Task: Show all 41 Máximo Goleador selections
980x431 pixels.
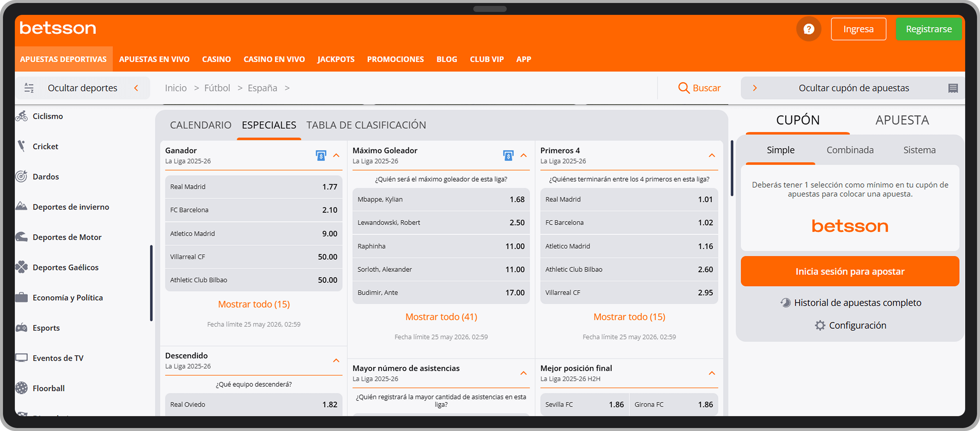Action: 441,317
